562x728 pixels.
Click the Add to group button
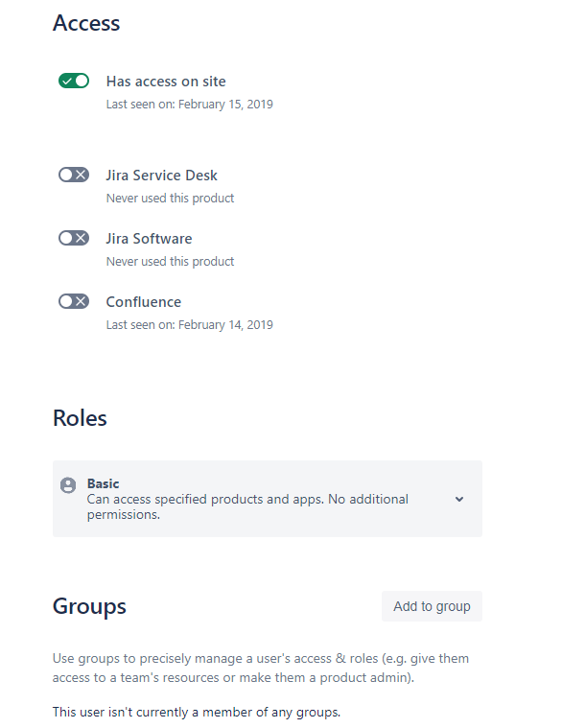432,606
